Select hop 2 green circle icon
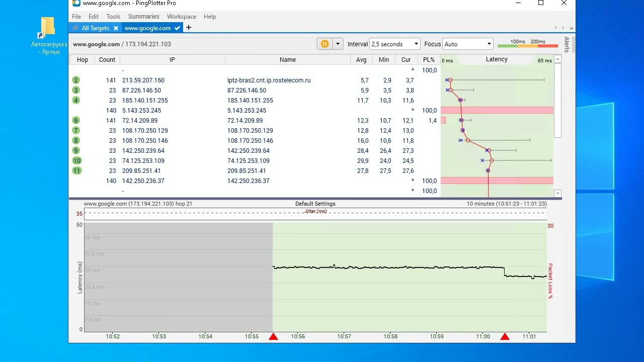This screenshot has width=644, height=362. (x=76, y=80)
